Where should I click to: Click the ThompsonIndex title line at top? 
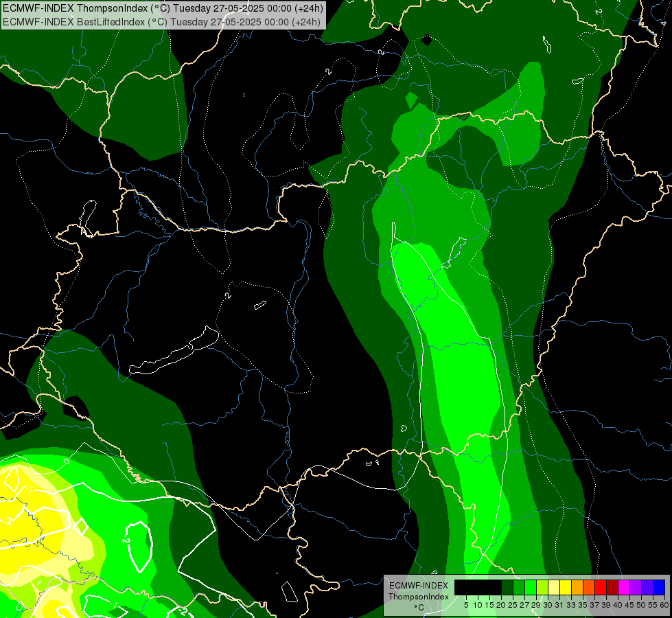(x=163, y=8)
